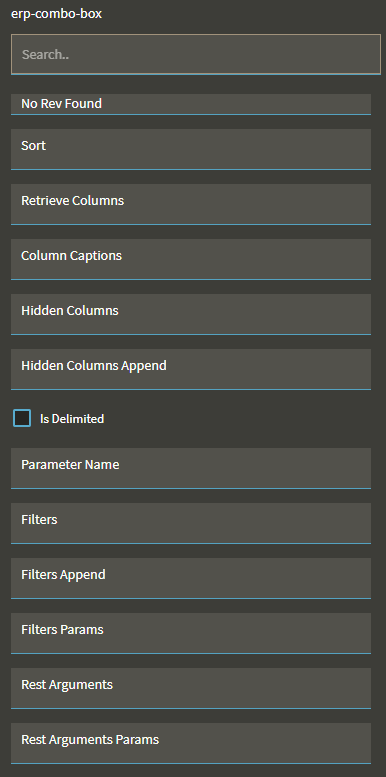Screen dimensions: 386x777
Task: Click the Search.. placeholder text
Action: 45,55
